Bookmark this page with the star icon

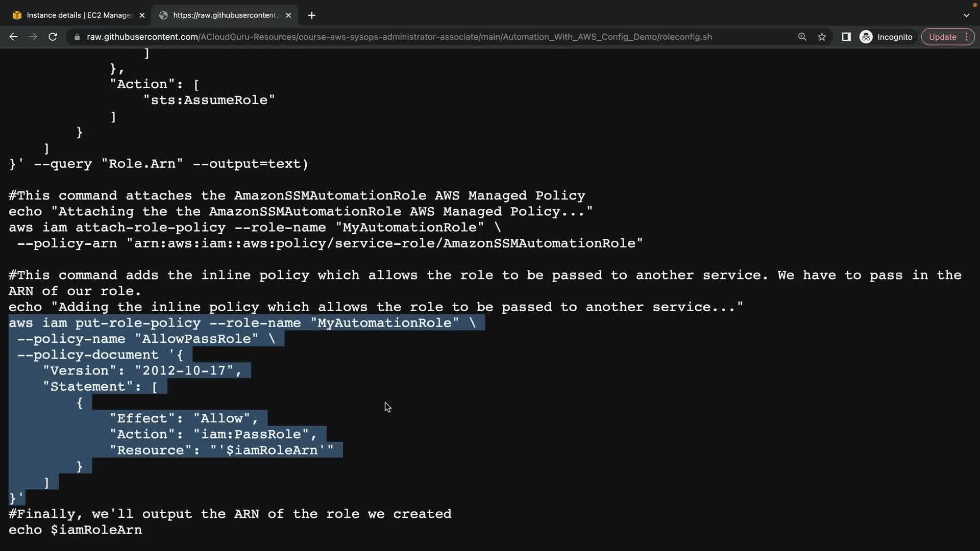coord(822,37)
